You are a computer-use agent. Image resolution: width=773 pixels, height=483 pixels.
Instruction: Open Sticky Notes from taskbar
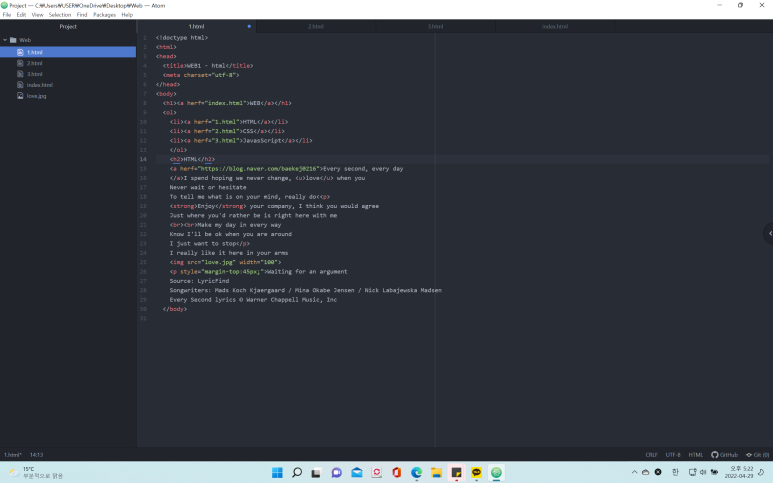[x=457, y=473]
